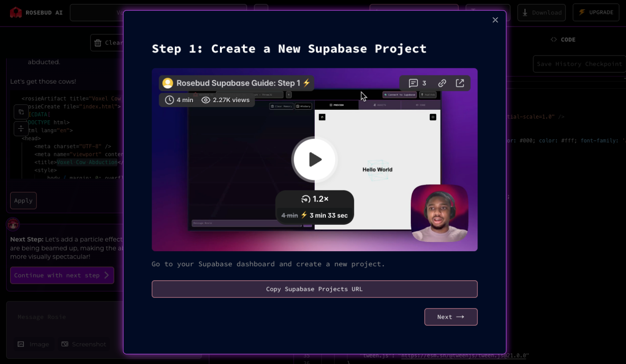This screenshot has height=364, width=626.
Task: Click the Rosebud AI logo
Action: tap(36, 12)
